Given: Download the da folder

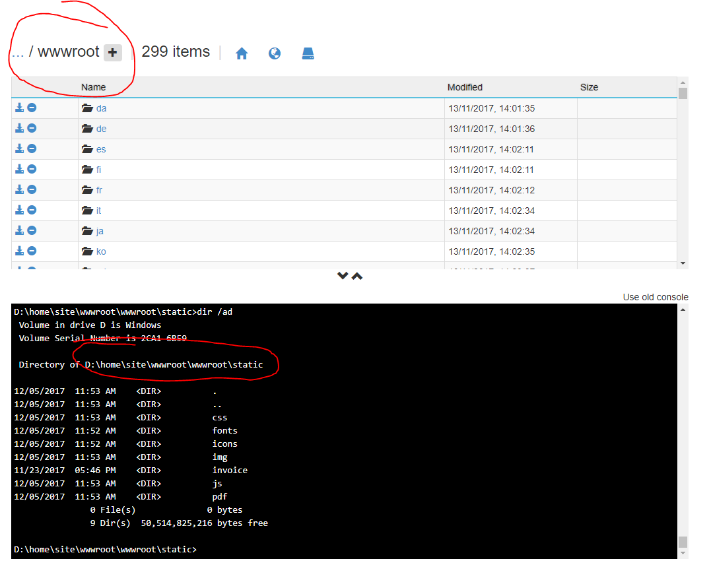Looking at the screenshot, I should (x=19, y=107).
